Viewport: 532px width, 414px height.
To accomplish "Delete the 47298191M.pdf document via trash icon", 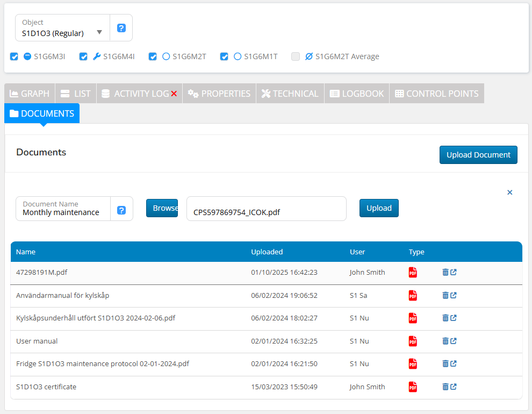I will pyautogui.click(x=445, y=273).
